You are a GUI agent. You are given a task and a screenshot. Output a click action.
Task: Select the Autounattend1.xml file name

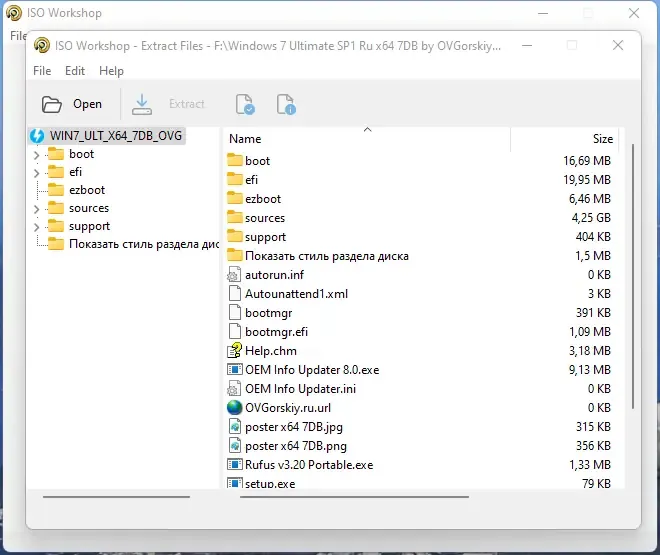(x=296, y=294)
